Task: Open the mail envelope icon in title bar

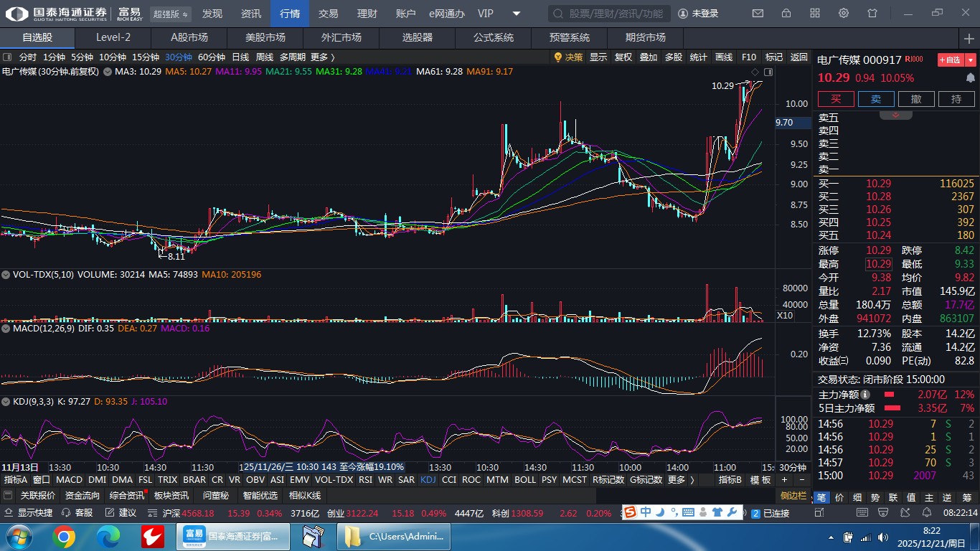Action: coord(758,14)
